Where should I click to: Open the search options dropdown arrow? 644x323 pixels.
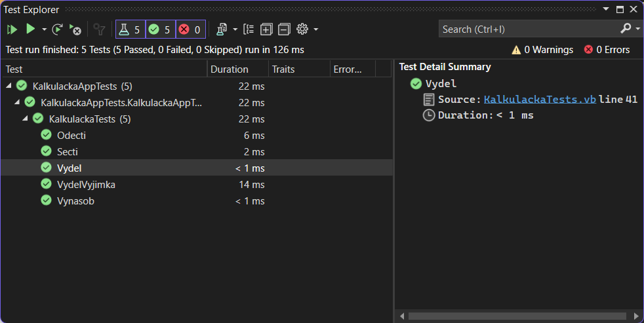[637, 29]
